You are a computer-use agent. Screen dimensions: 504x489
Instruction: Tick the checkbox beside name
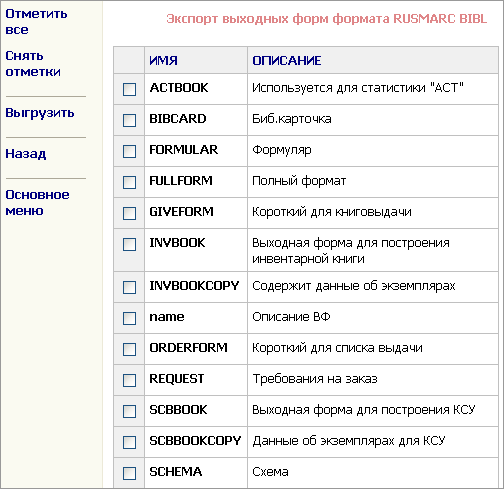pyautogui.click(x=129, y=318)
